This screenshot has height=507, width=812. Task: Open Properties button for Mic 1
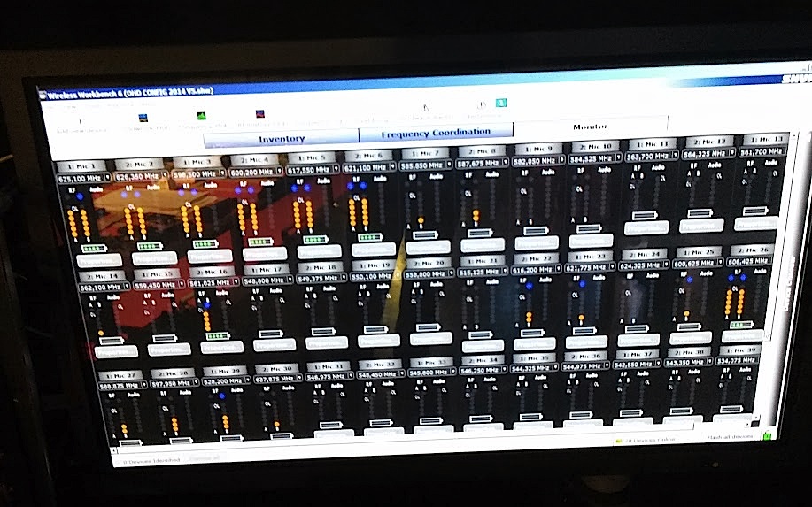click(100, 261)
